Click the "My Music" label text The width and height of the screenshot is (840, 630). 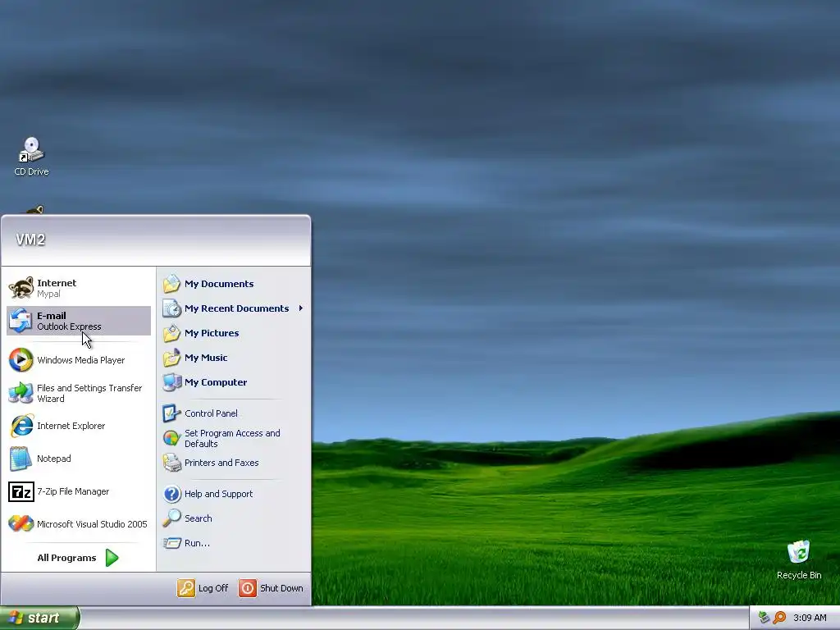(206, 358)
